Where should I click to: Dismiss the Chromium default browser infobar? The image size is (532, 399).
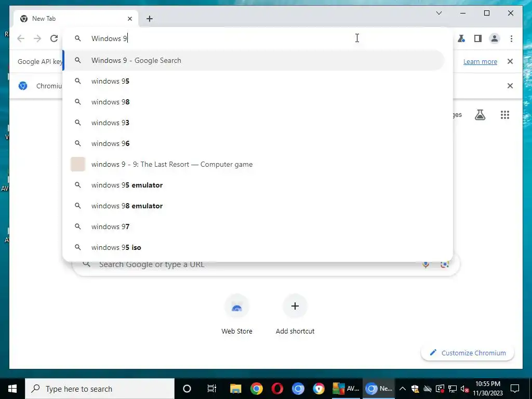(510, 86)
